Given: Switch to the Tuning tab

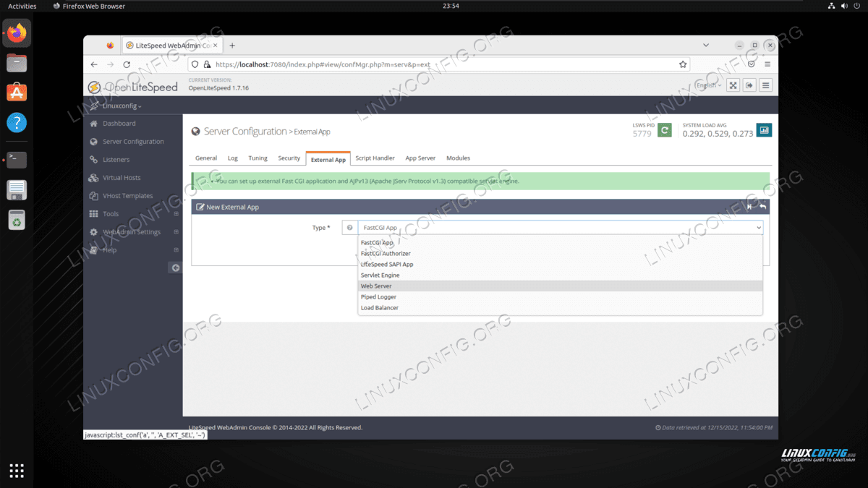Looking at the screenshot, I should 258,158.
